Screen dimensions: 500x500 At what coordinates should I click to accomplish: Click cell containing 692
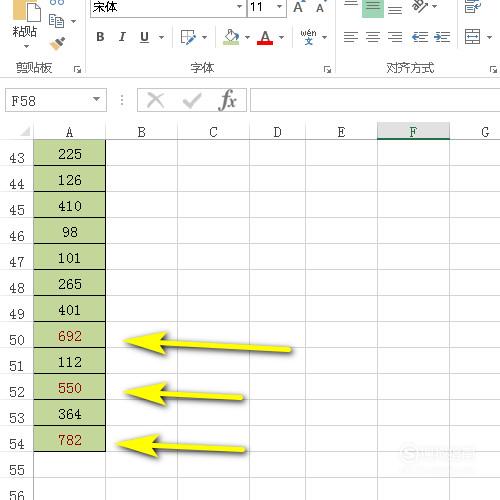(70, 335)
